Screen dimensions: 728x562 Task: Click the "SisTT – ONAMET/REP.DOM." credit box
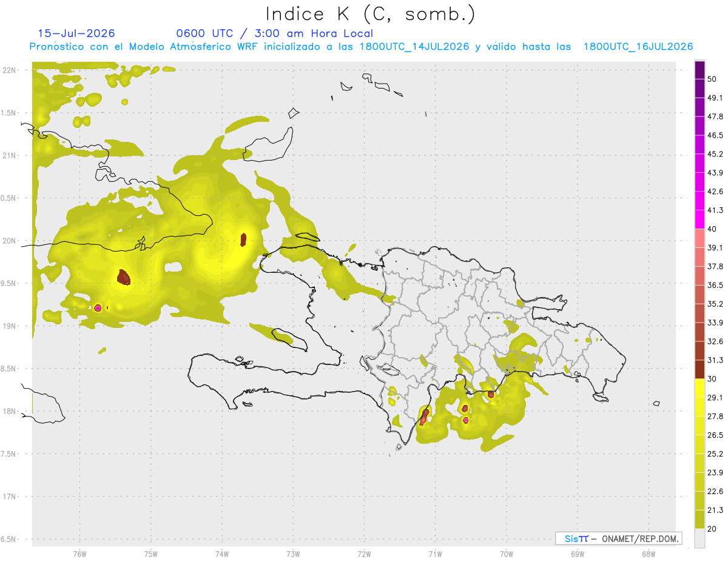coord(618,538)
